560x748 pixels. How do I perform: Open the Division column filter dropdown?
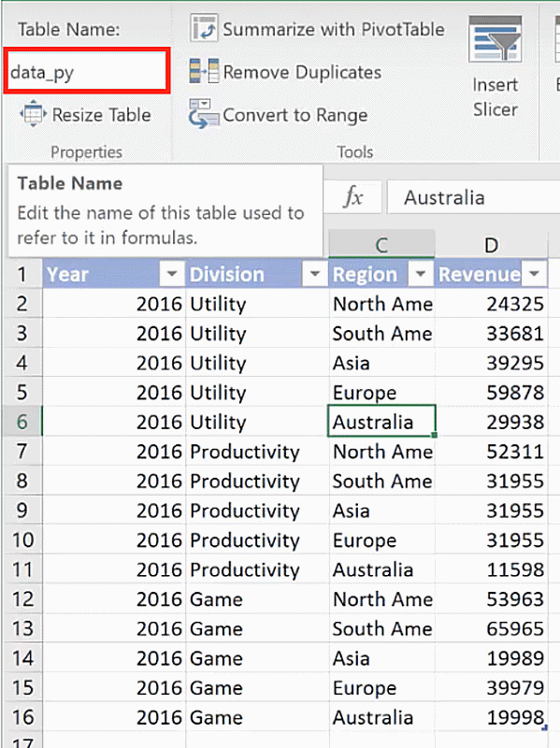314,273
